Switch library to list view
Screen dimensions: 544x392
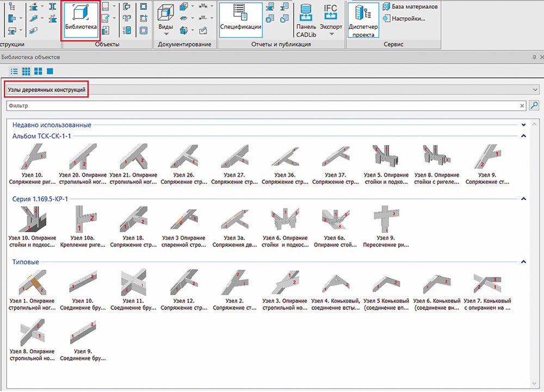14,71
